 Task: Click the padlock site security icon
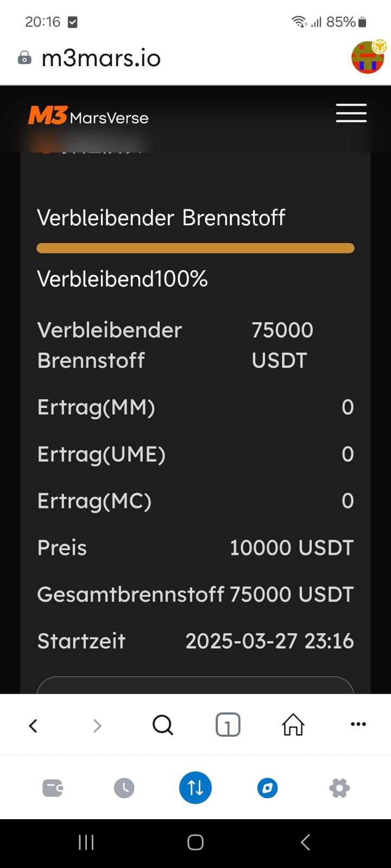[x=24, y=58]
